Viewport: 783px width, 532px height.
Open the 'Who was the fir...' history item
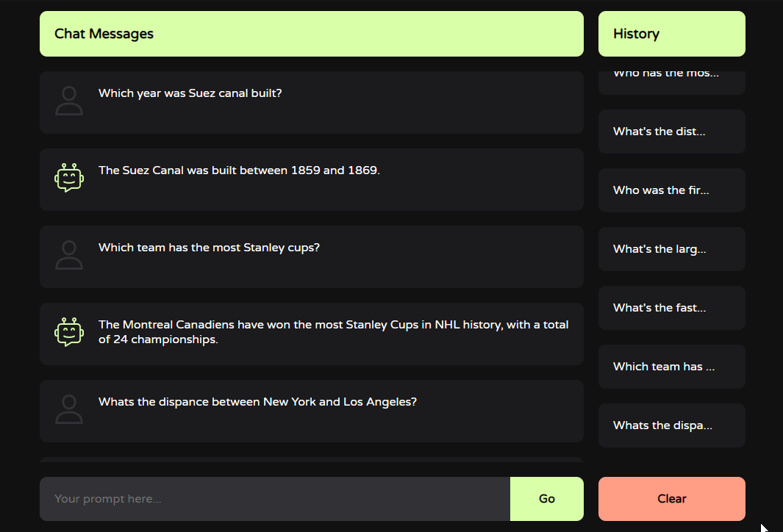[x=672, y=190]
